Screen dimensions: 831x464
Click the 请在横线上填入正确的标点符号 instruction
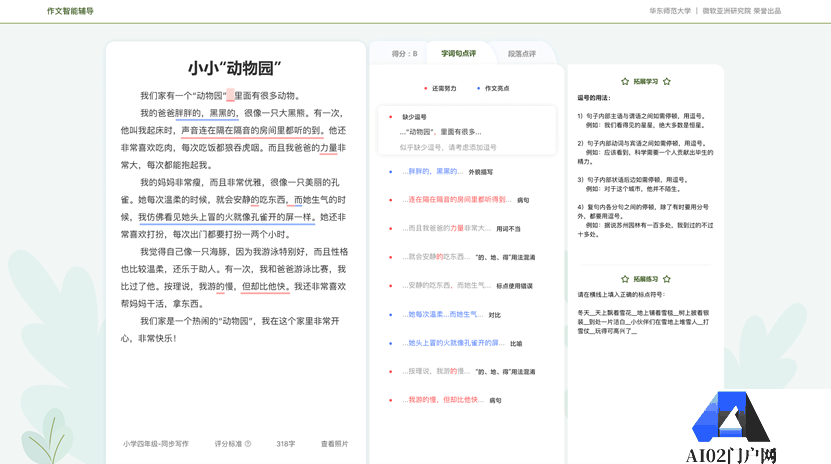tap(621, 295)
